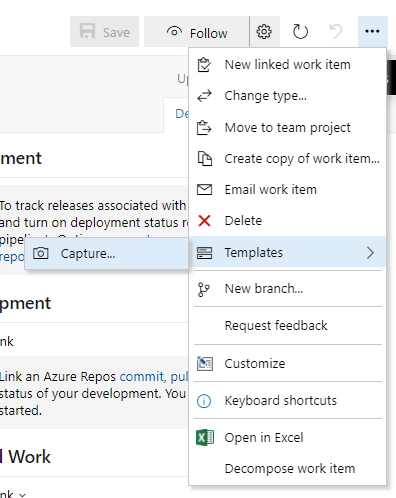Screen dimensions: 396x498
Task: Choose New linked work item
Action: click(x=287, y=65)
